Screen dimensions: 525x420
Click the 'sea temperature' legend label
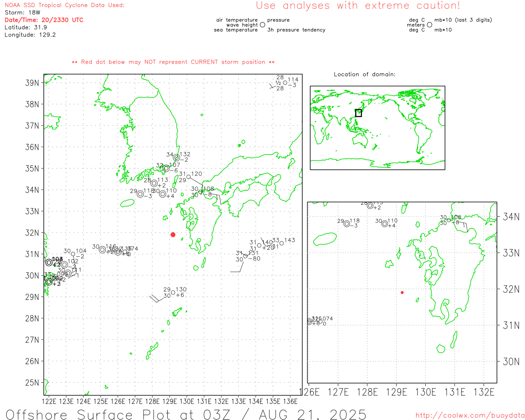pos(236,30)
